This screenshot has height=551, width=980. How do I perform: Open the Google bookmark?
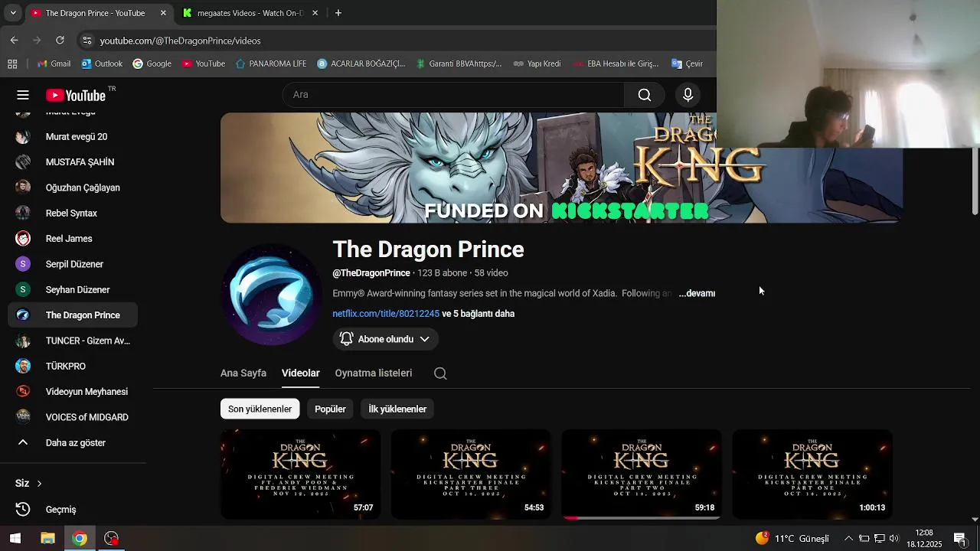point(152,64)
